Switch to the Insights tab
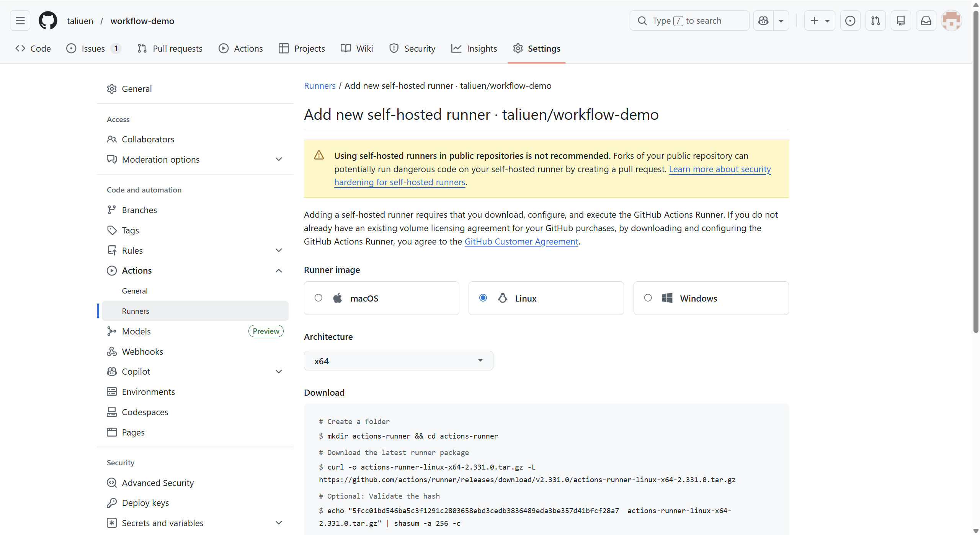Image resolution: width=980 pixels, height=535 pixels. [474, 49]
